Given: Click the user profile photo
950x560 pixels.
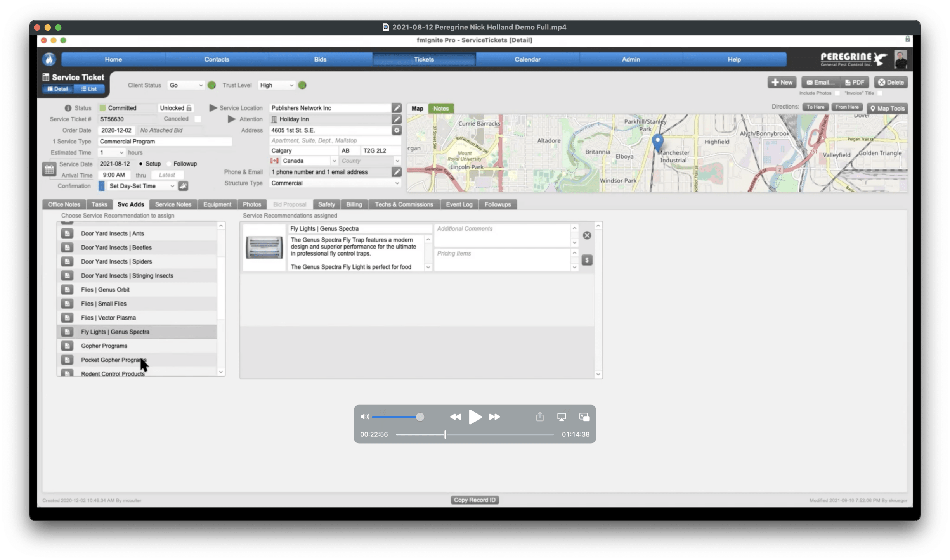Looking at the screenshot, I should pyautogui.click(x=900, y=59).
